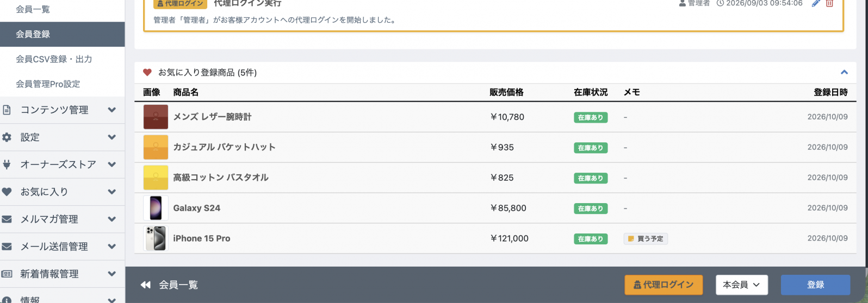The image size is (868, 303).
Task: Click the ¥85,800 price cell
Action: 509,208
